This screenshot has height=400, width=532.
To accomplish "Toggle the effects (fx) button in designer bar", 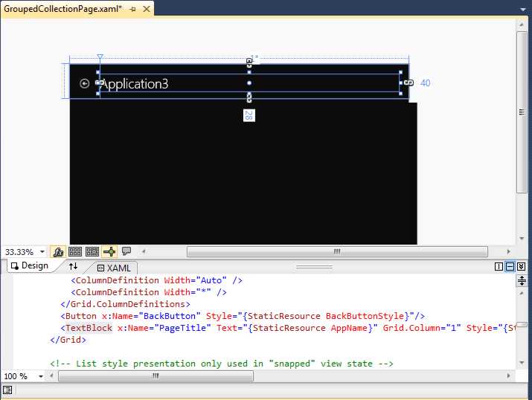I will [57, 252].
